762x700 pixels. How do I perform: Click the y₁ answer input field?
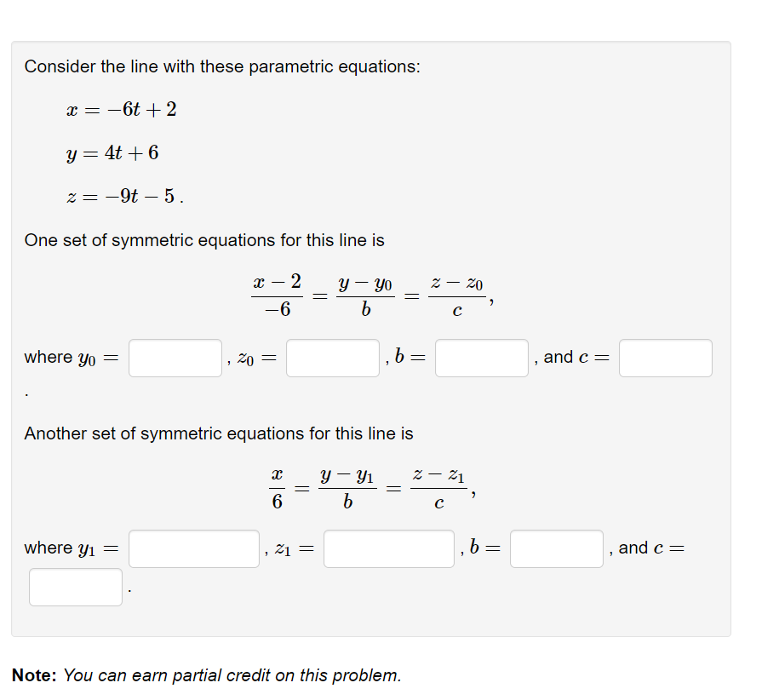point(193,548)
